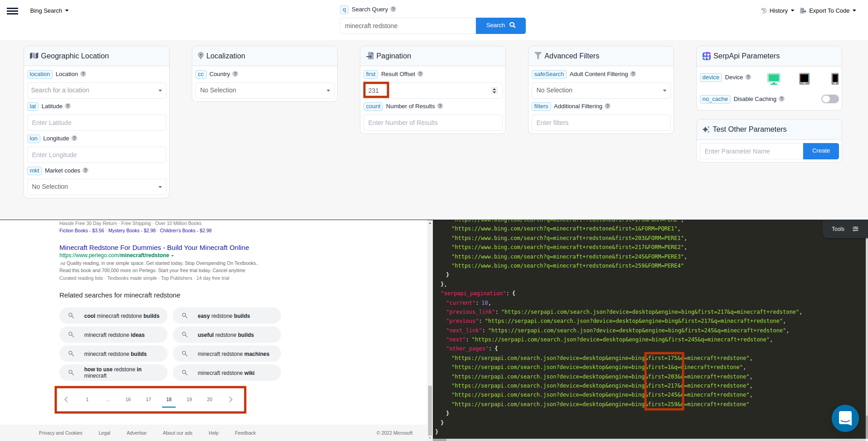Image resolution: width=868 pixels, height=441 pixels.
Task: Click the Feedback link in Bing footer
Action: pos(245,433)
